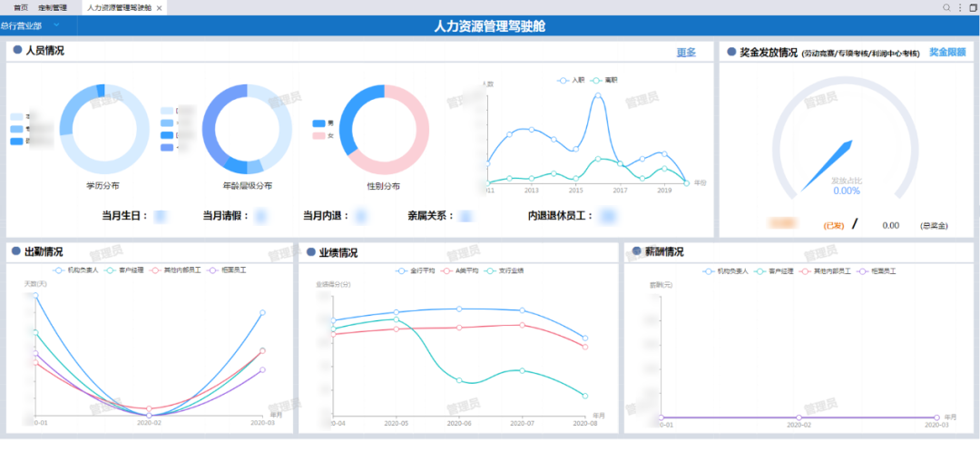Open the 奖金限额 link
This screenshot has height=461, width=980.
pyautogui.click(x=946, y=53)
